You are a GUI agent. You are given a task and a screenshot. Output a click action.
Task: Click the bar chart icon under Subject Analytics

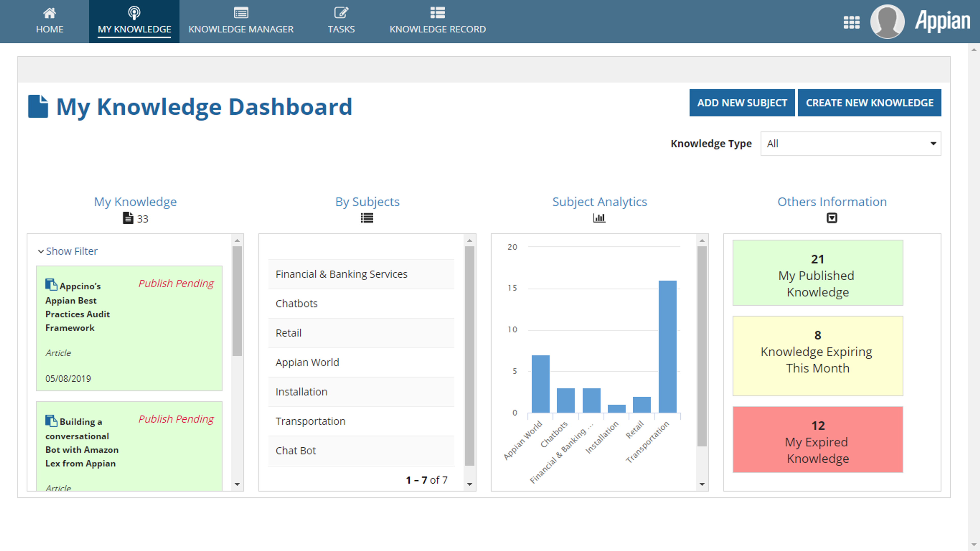pyautogui.click(x=599, y=218)
